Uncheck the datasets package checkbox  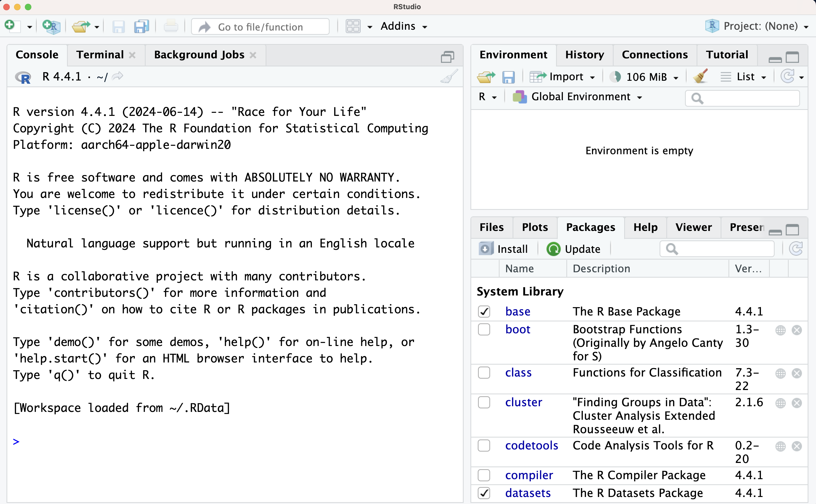click(x=484, y=493)
